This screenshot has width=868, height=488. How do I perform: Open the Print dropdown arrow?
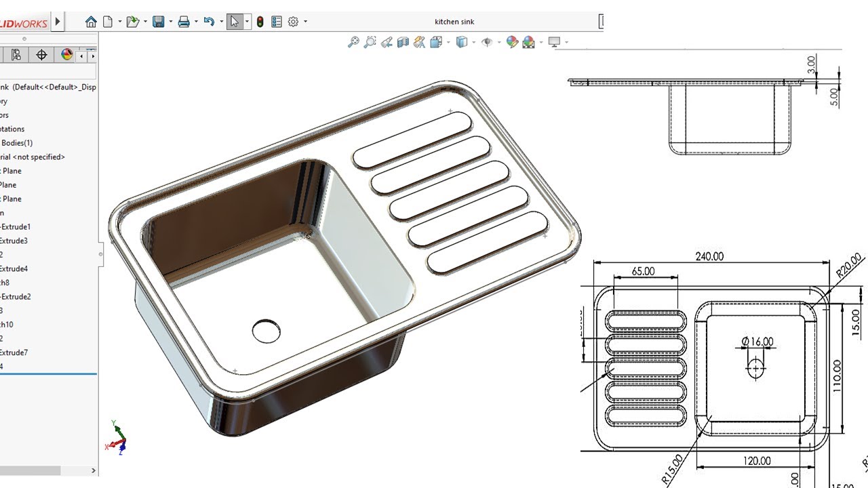coord(196,22)
